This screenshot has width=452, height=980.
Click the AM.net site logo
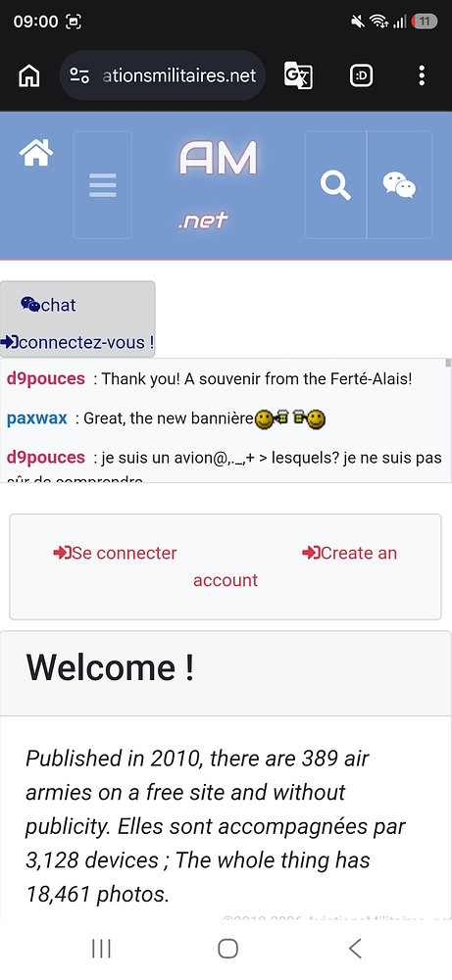coord(218,183)
